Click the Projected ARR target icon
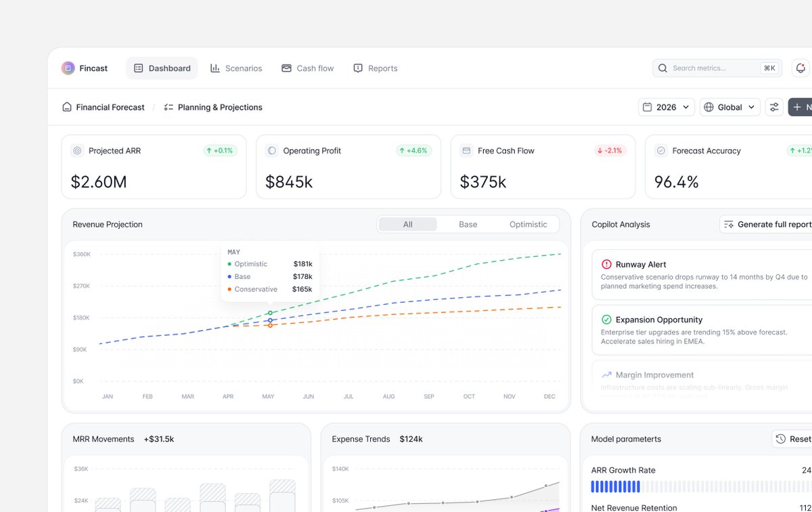Viewport: 812px width, 512px height. tap(77, 150)
